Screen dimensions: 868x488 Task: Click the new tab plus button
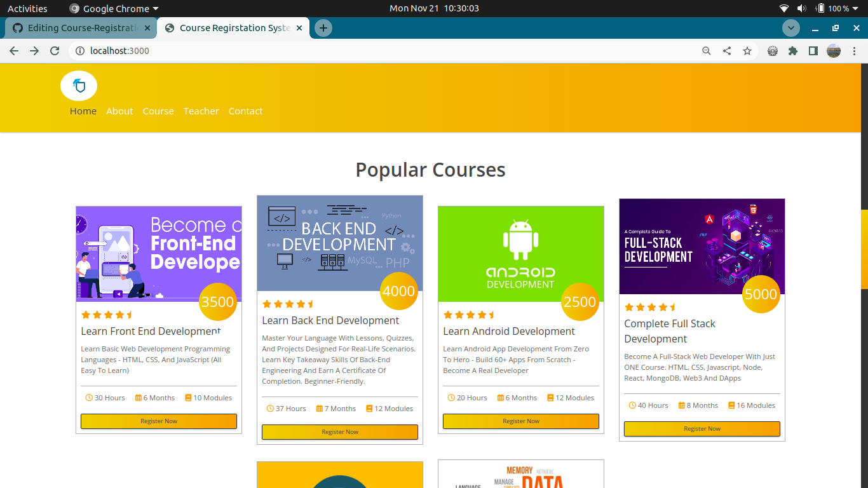click(x=323, y=28)
